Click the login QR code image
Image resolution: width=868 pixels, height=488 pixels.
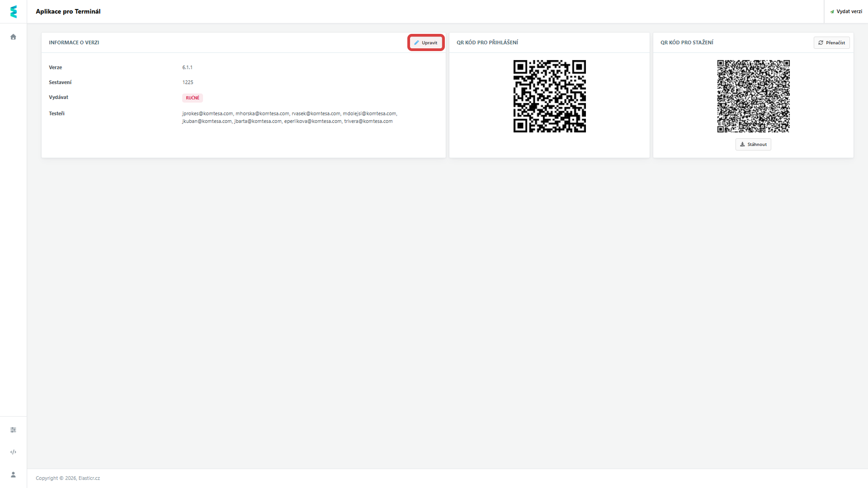(549, 96)
